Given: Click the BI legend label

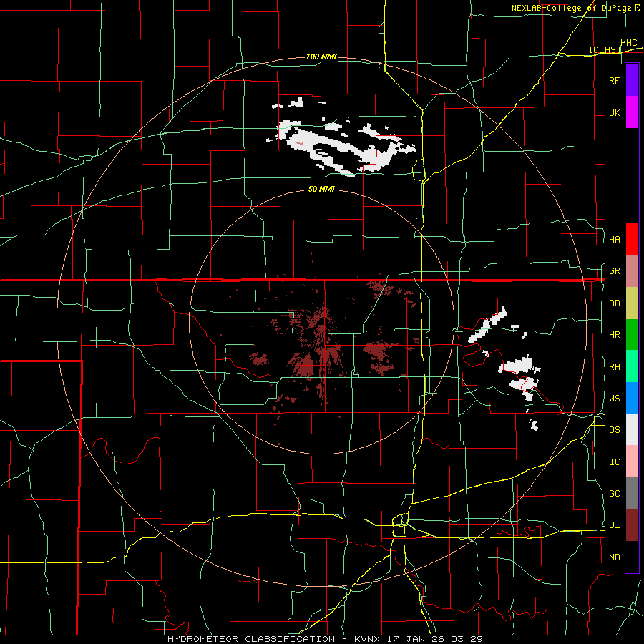Looking at the screenshot, I should point(614,525).
